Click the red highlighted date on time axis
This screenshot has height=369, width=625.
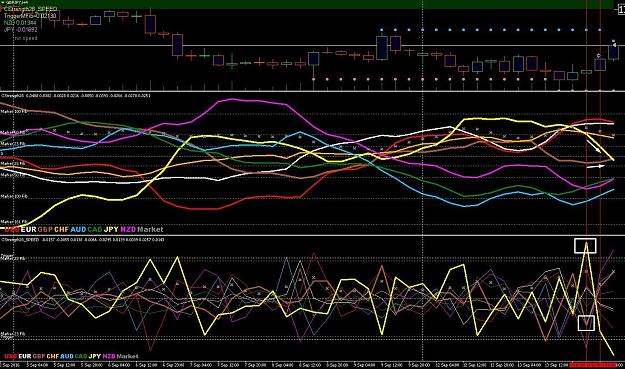click(593, 365)
